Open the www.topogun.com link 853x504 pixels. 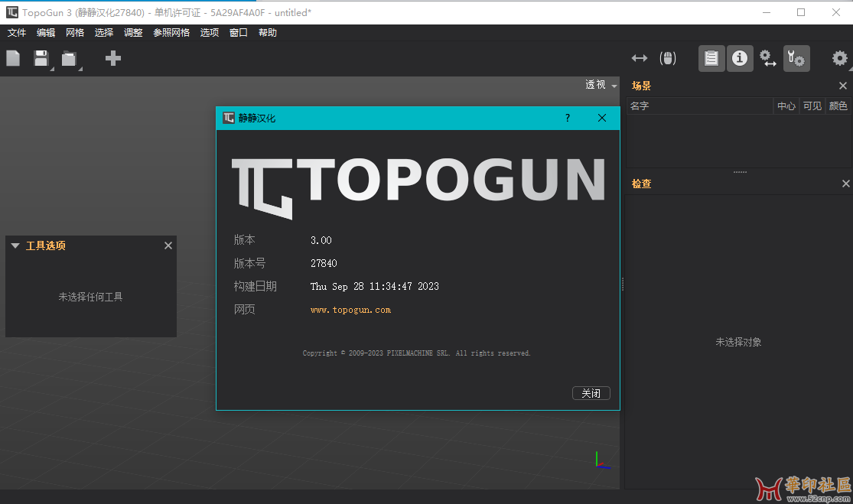(x=350, y=310)
